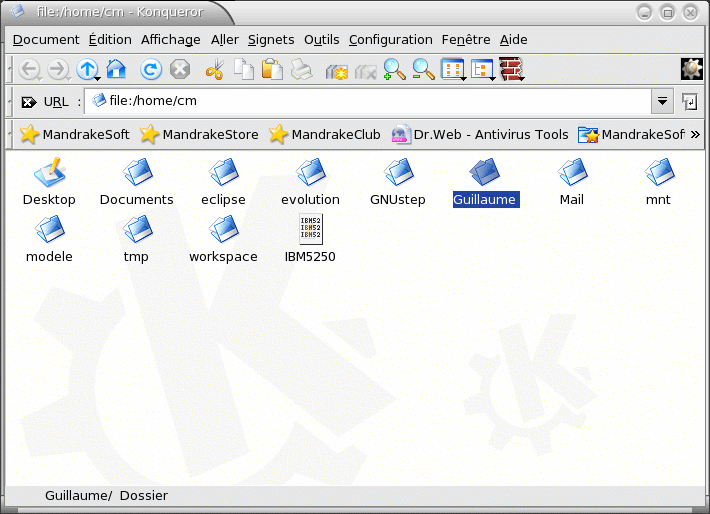The width and height of the screenshot is (710, 514).
Task: Open the Signets menu
Action: tap(271, 40)
